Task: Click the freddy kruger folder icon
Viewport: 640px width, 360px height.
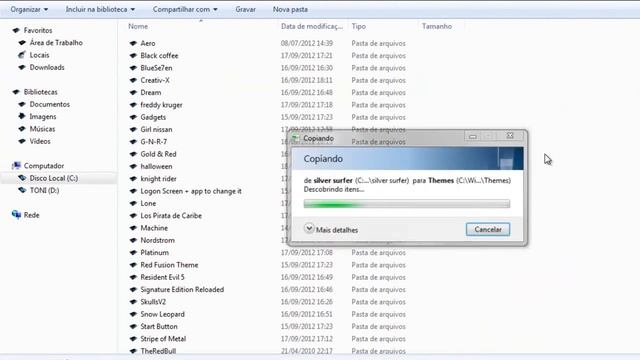Action: [x=133, y=104]
